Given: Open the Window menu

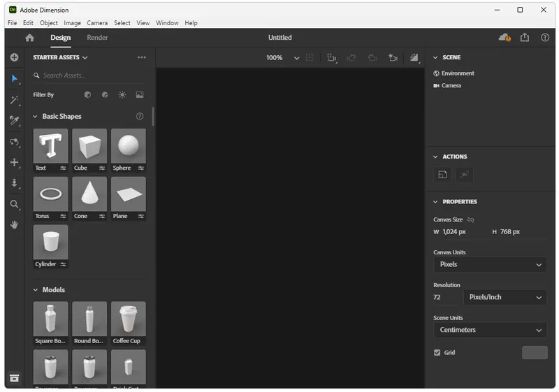Looking at the screenshot, I should pos(167,23).
